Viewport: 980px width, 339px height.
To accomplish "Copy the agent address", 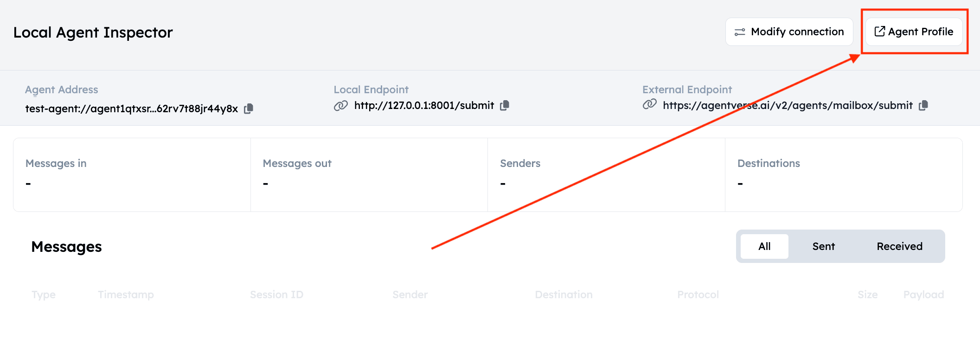I will [x=249, y=109].
